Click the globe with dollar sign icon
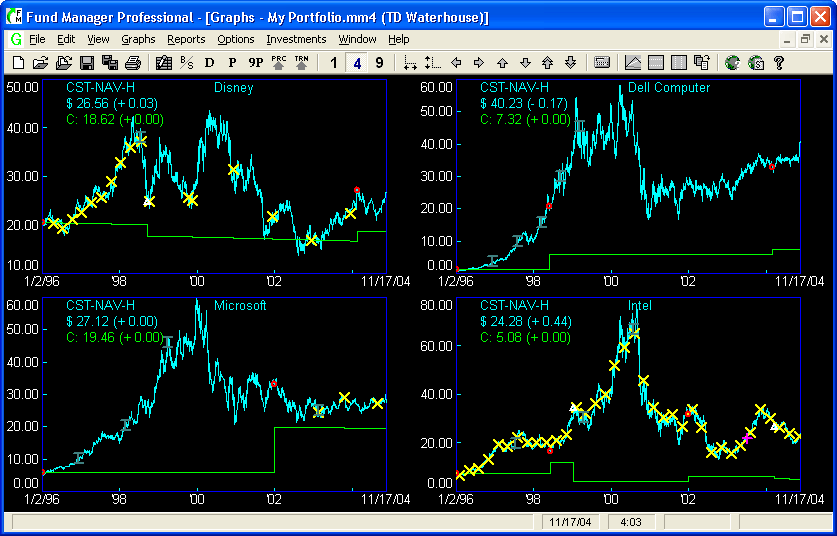The height and width of the screenshot is (536, 837). [756, 63]
